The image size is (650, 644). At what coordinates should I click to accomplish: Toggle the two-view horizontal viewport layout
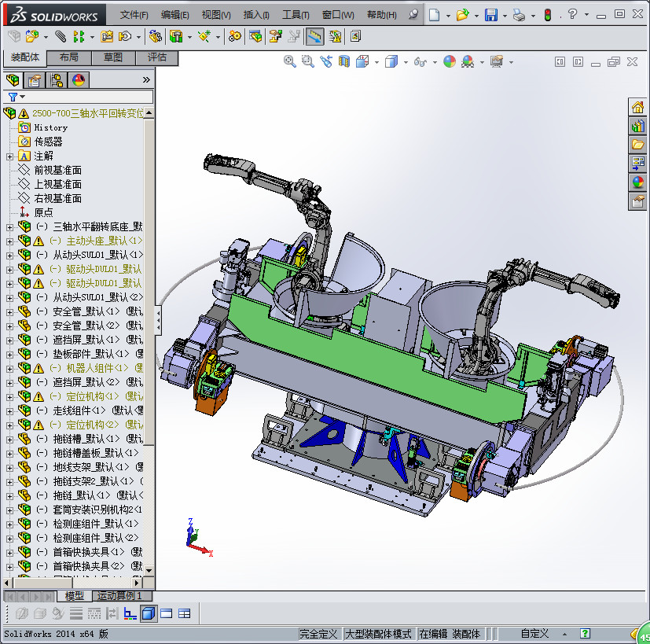[167, 613]
